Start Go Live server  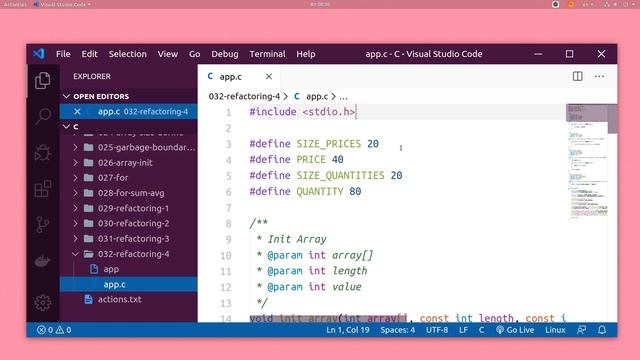(x=515, y=330)
